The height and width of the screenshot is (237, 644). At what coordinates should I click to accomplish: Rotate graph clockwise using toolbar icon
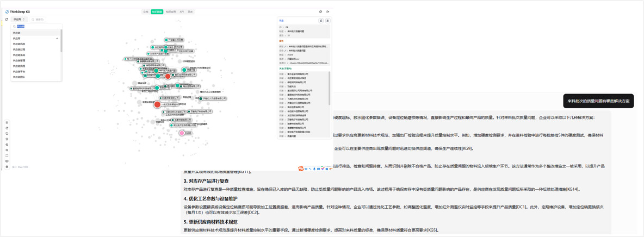pos(7,128)
